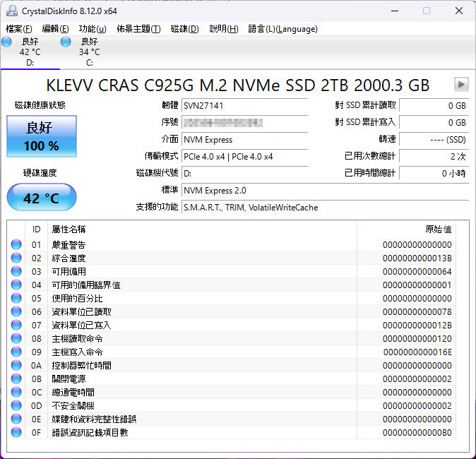This screenshot has height=459, width=476.
Task: Click the CrystalDiskInfo app icon in title bar
Action: pos(11,11)
